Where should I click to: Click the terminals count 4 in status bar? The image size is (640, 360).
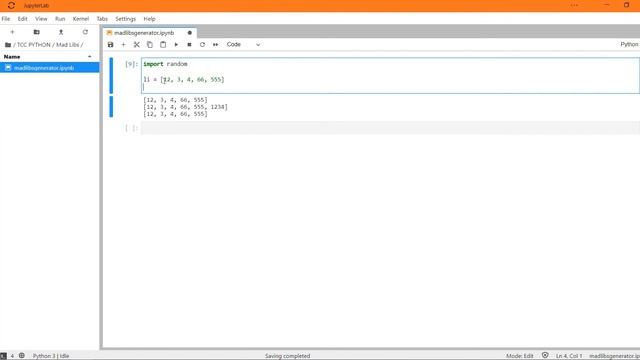coord(12,356)
